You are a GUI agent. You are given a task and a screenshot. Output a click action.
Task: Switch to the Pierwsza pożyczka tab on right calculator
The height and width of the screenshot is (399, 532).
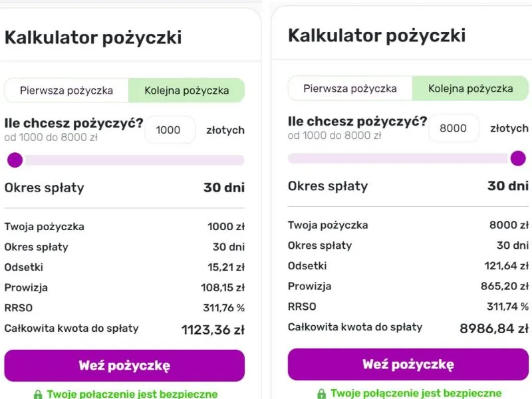point(350,88)
